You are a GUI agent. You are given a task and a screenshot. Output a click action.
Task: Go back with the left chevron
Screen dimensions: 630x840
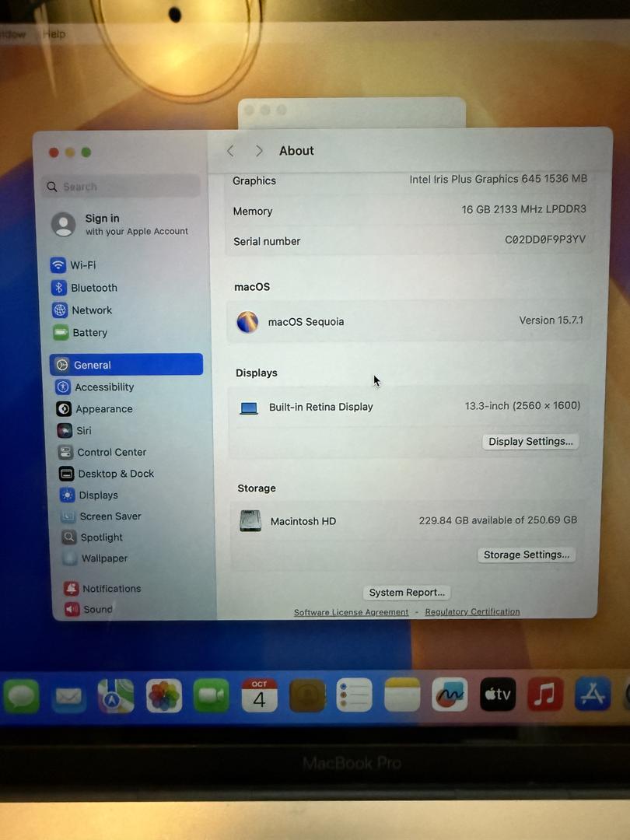(x=230, y=151)
